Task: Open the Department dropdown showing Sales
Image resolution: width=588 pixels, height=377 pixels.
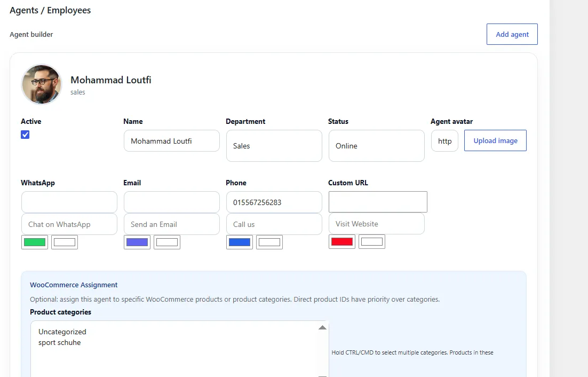Action: [x=274, y=146]
